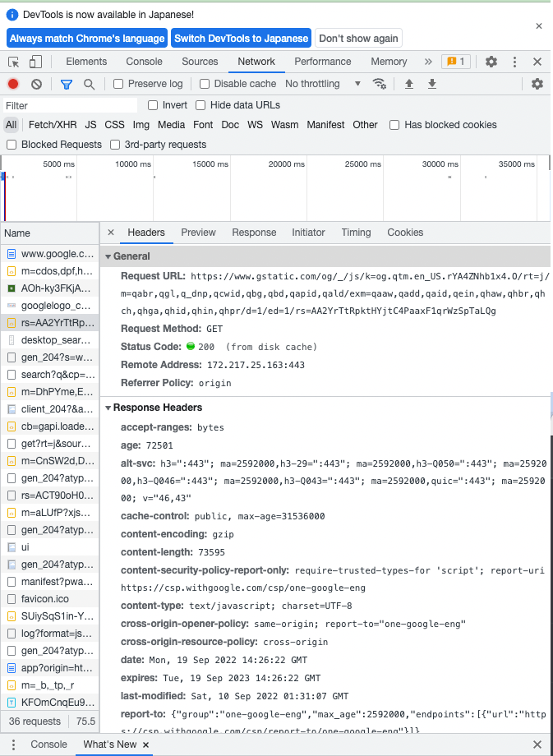Select the KFOmCnqEu9... font request
The width and height of the screenshot is (553, 756).
click(x=49, y=703)
